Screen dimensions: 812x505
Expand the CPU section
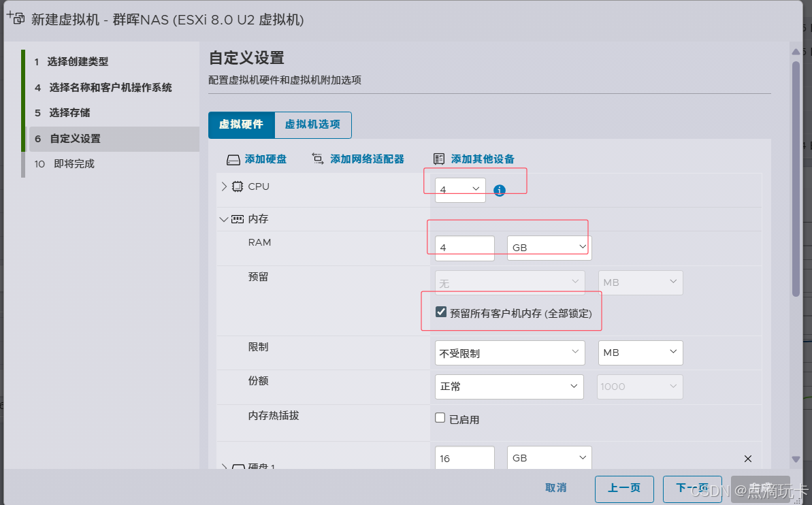pos(224,186)
